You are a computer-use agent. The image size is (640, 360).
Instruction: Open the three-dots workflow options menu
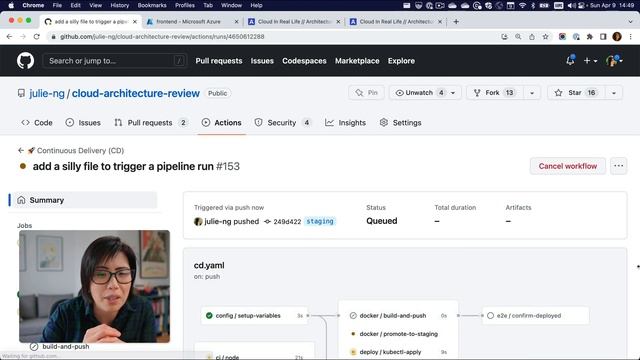pyautogui.click(x=618, y=166)
